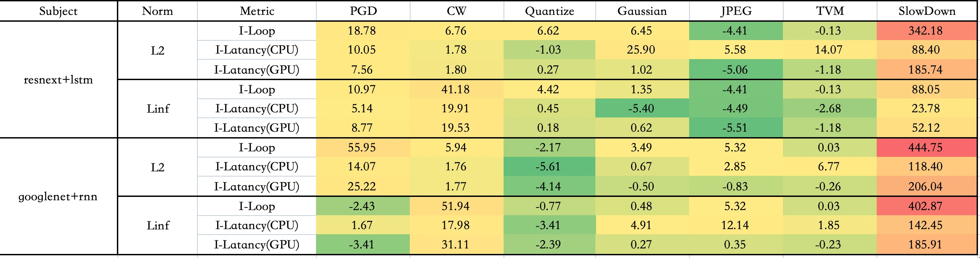Click the PGD column header
The height and width of the screenshot is (258, 980).
363,11
